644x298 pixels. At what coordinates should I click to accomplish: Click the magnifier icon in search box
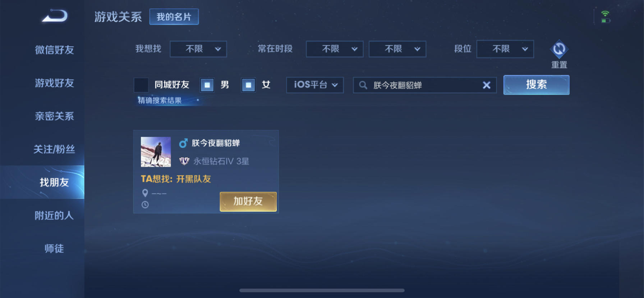pyautogui.click(x=363, y=85)
